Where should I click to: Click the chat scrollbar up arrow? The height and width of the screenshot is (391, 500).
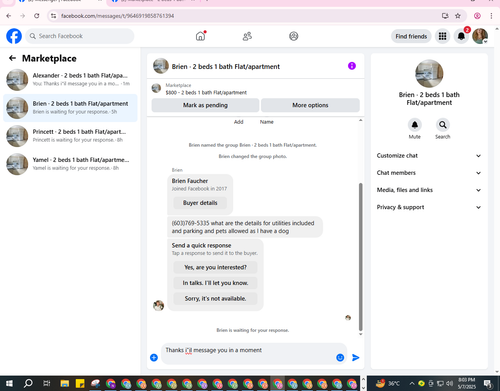tap(360, 120)
